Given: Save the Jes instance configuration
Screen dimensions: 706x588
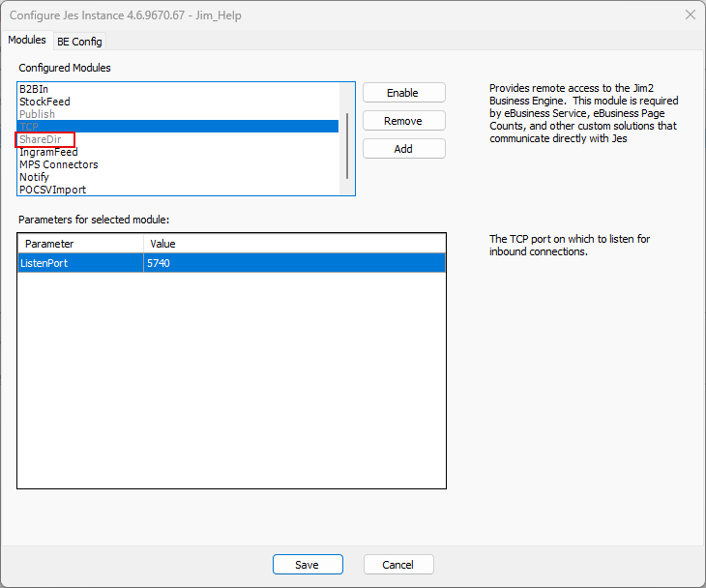Looking at the screenshot, I should click(308, 565).
